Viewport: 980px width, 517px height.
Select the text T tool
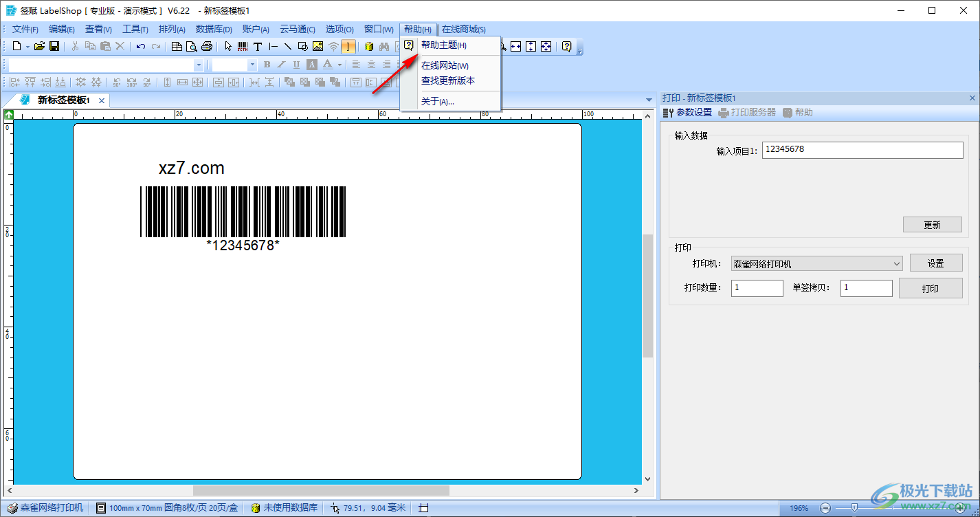(x=258, y=46)
